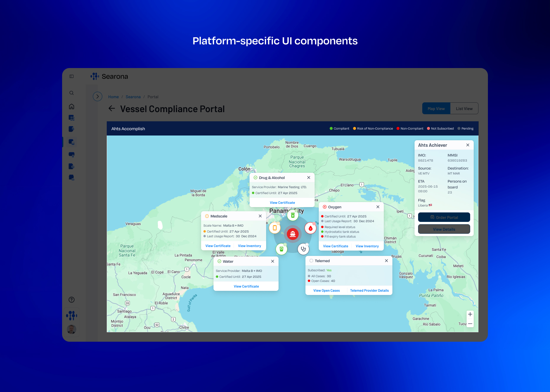Zoom in on the map
Image resolution: width=550 pixels, height=392 pixels.
coord(470,314)
